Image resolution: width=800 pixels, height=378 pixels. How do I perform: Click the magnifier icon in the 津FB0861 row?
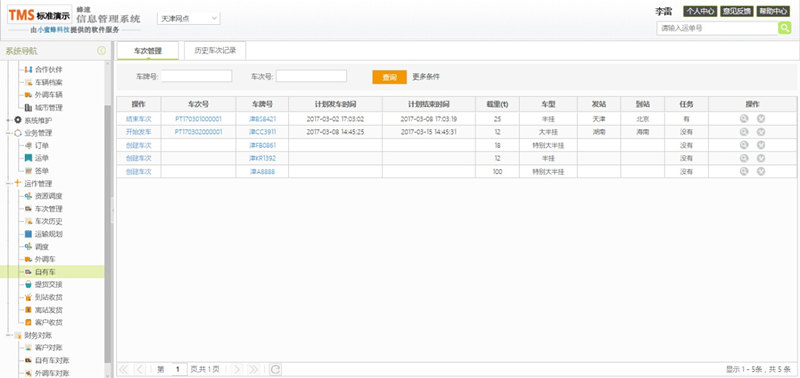point(744,145)
